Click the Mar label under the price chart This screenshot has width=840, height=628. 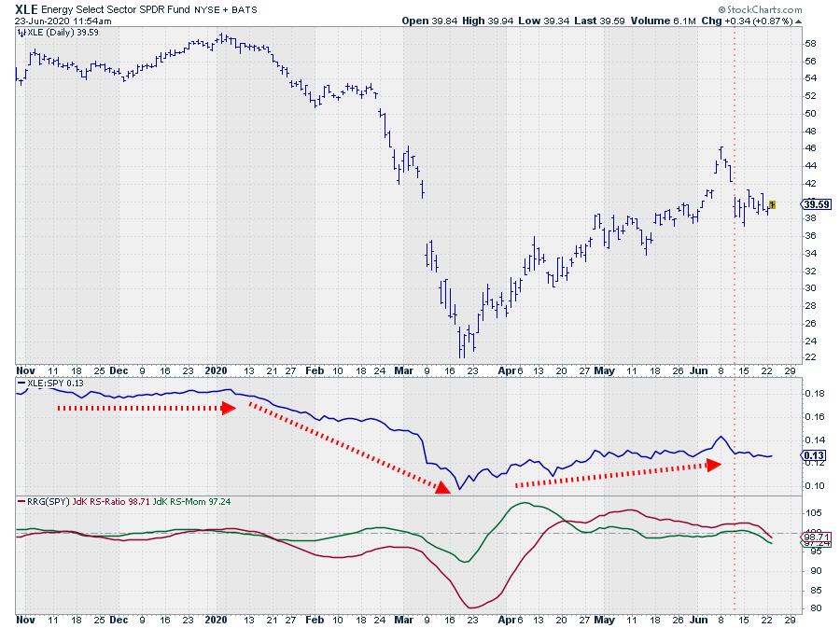point(403,370)
